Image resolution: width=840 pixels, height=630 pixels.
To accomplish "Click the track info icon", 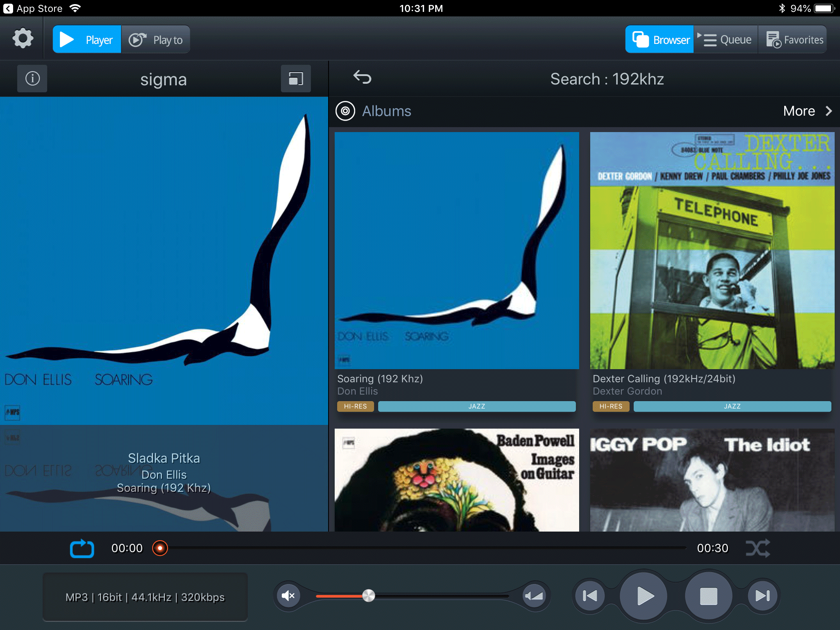I will pos(32,78).
